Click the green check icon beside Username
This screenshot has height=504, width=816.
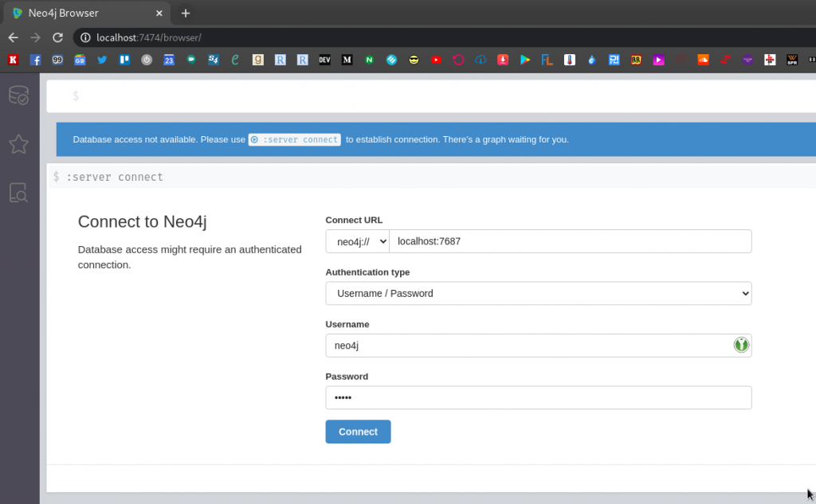tap(740, 345)
